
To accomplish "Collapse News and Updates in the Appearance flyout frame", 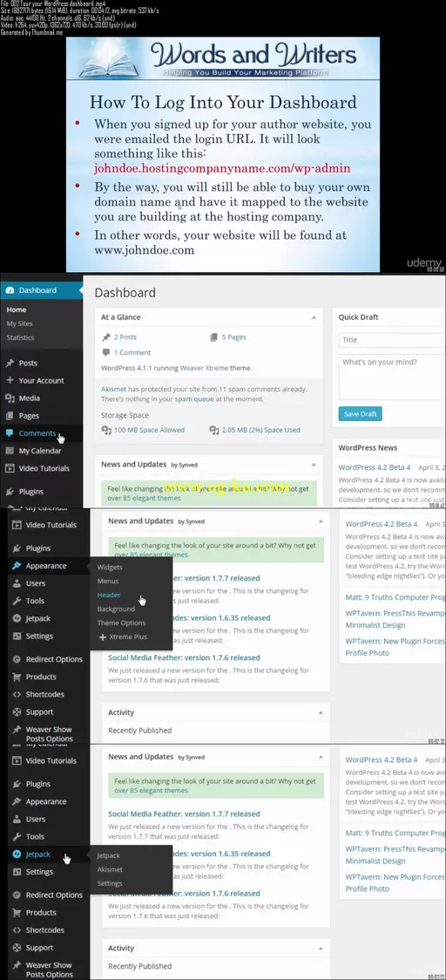I will 321,521.
